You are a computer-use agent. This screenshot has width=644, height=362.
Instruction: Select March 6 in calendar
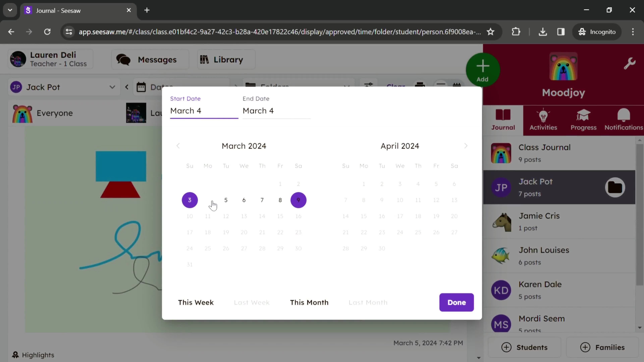click(x=244, y=200)
